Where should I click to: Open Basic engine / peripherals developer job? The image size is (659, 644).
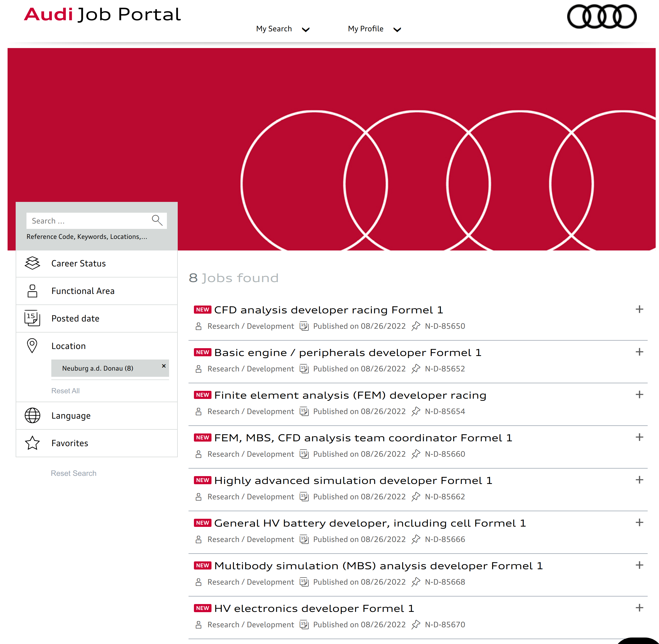click(x=348, y=352)
